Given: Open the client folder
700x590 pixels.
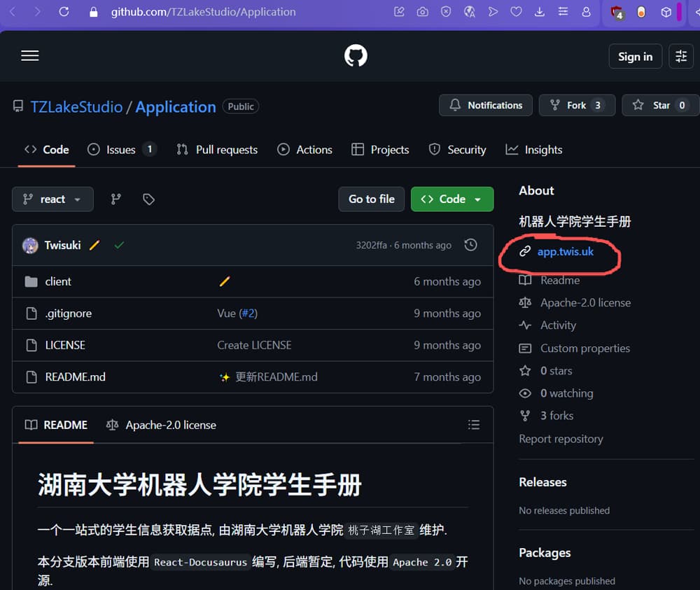Looking at the screenshot, I should pyautogui.click(x=58, y=281).
